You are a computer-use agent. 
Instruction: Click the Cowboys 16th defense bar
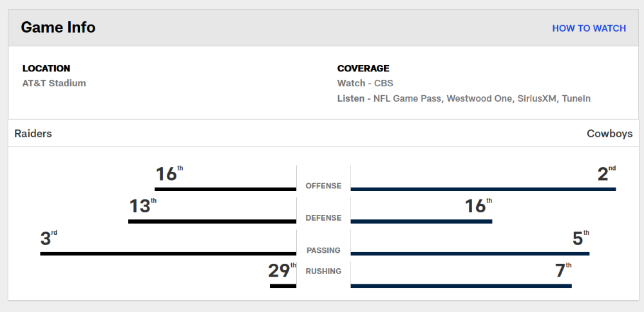(x=421, y=221)
